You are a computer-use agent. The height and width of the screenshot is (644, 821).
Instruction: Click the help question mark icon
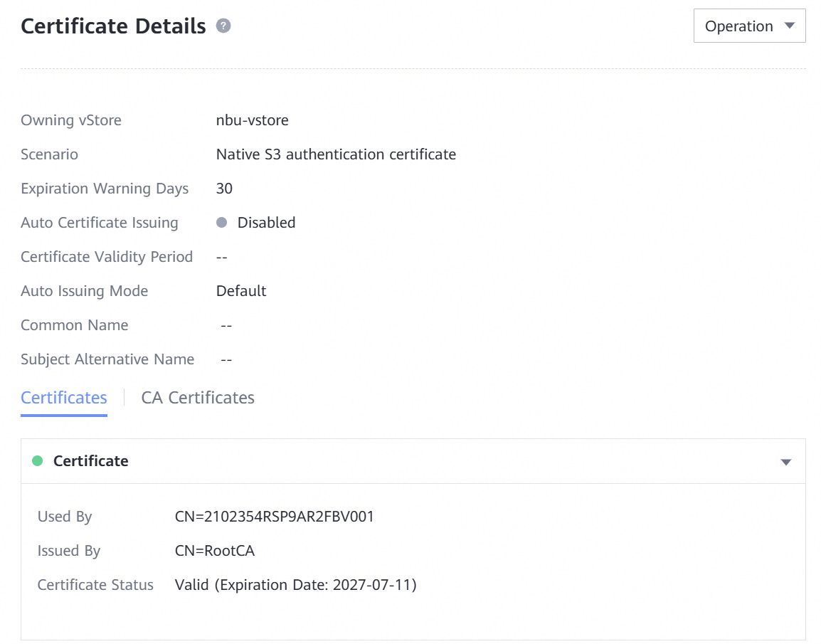223,26
